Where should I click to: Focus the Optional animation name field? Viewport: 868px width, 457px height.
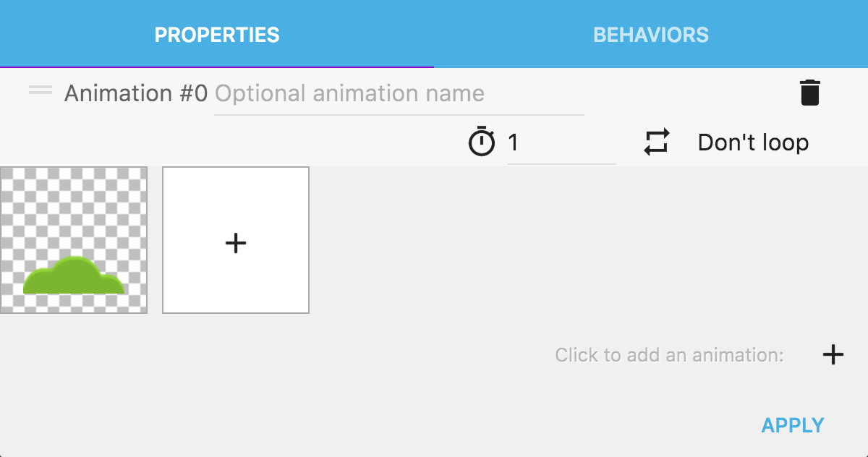[399, 94]
